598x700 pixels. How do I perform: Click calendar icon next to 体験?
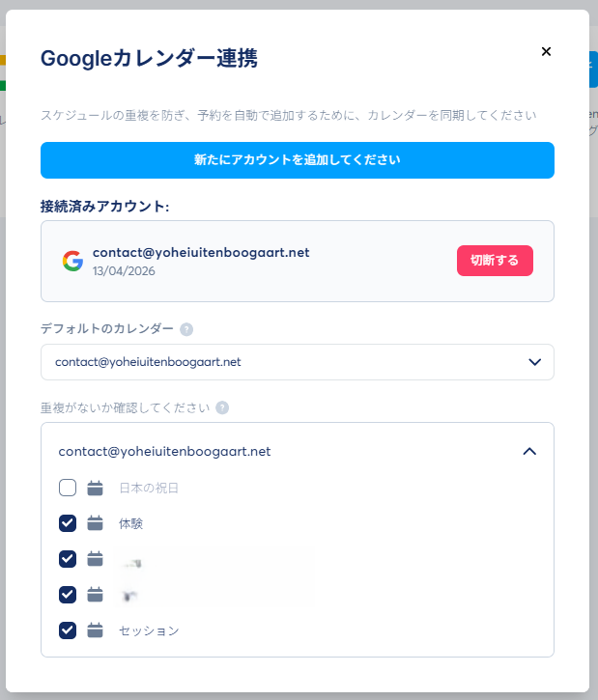point(95,523)
